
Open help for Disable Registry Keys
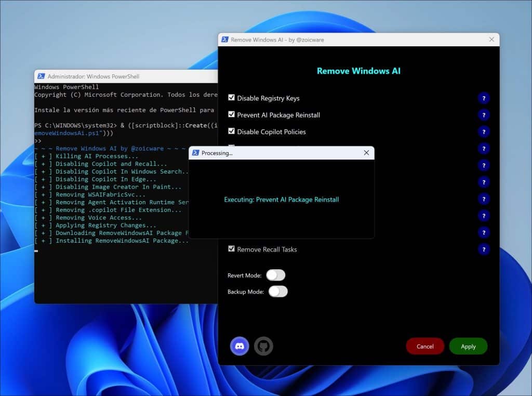(x=484, y=98)
